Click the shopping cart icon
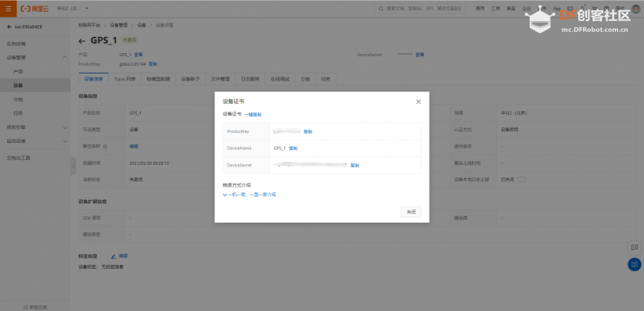This screenshot has width=644, height=311. point(594,9)
